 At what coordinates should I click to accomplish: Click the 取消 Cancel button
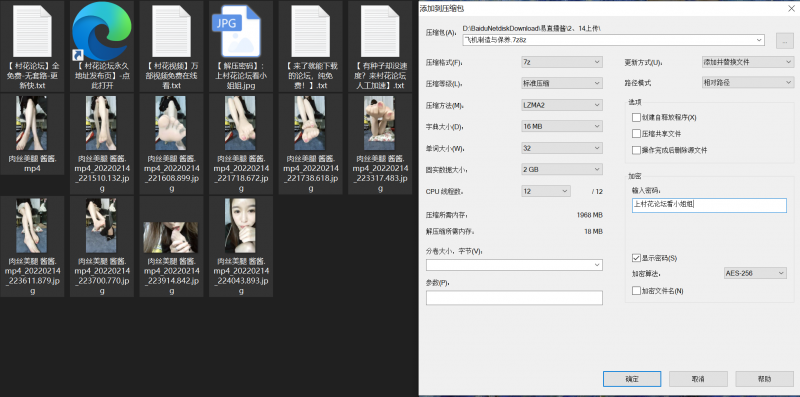click(698, 379)
